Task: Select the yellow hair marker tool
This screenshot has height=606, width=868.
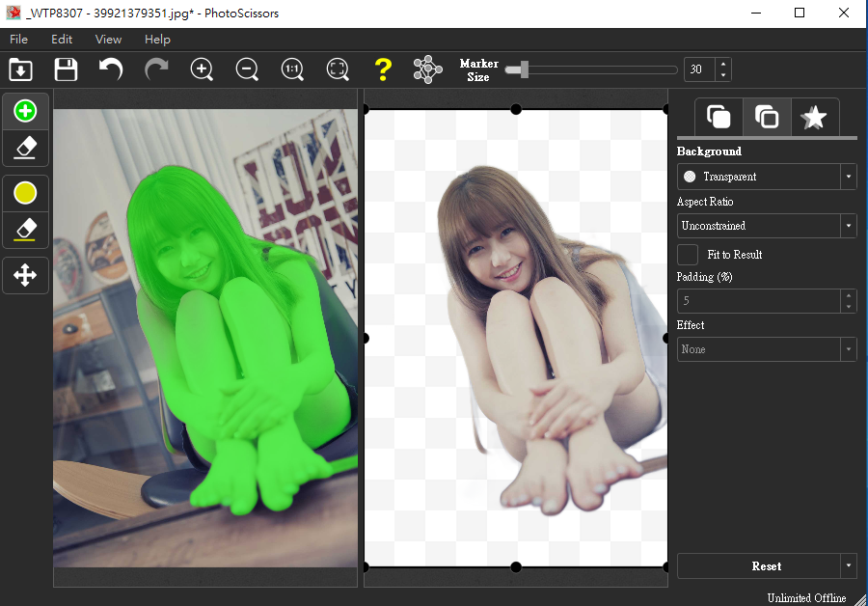Action: [x=26, y=193]
